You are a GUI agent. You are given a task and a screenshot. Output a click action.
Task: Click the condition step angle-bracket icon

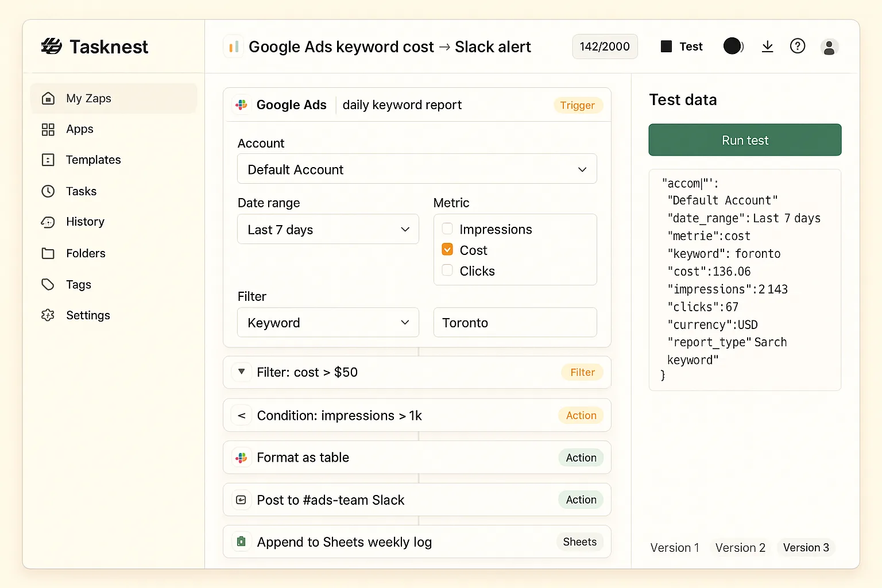pyautogui.click(x=242, y=415)
